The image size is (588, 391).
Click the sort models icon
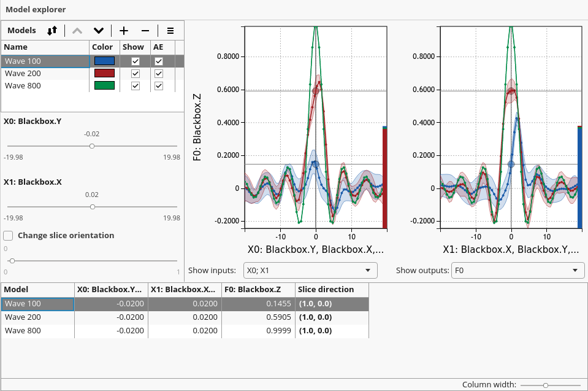[52, 31]
